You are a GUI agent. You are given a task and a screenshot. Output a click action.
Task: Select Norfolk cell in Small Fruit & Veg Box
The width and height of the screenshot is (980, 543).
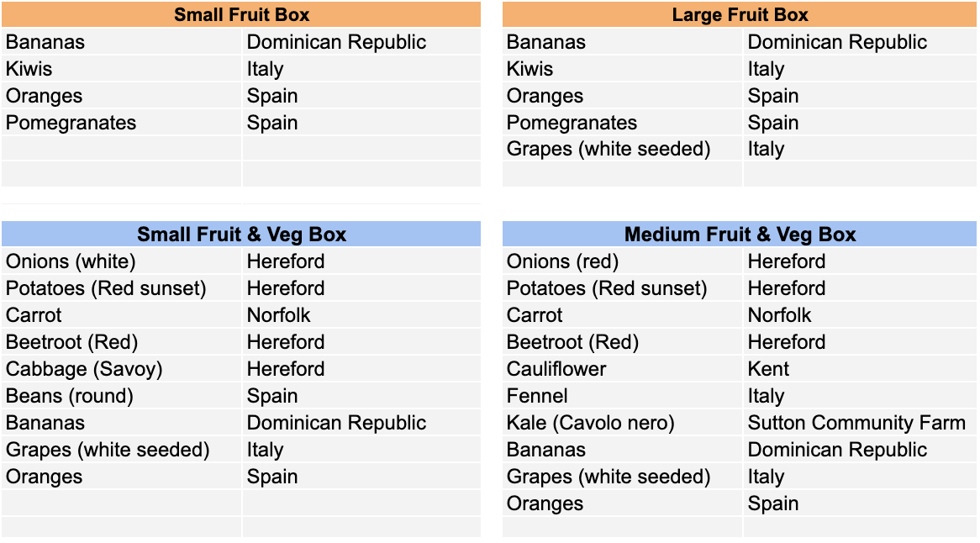(362, 315)
